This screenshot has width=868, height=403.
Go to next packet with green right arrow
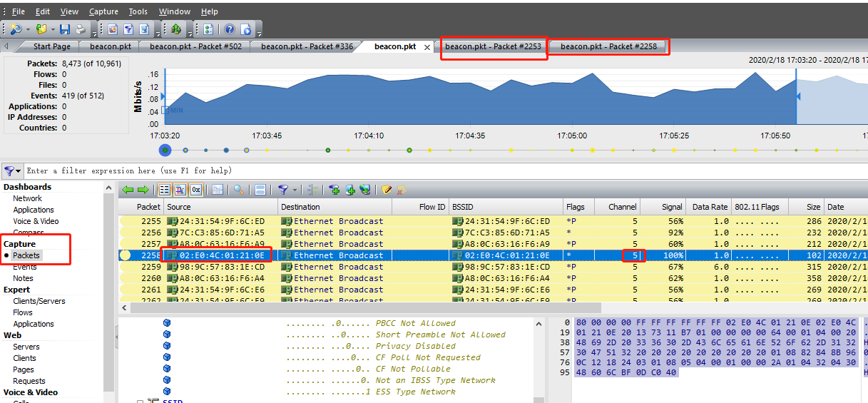pos(143,190)
